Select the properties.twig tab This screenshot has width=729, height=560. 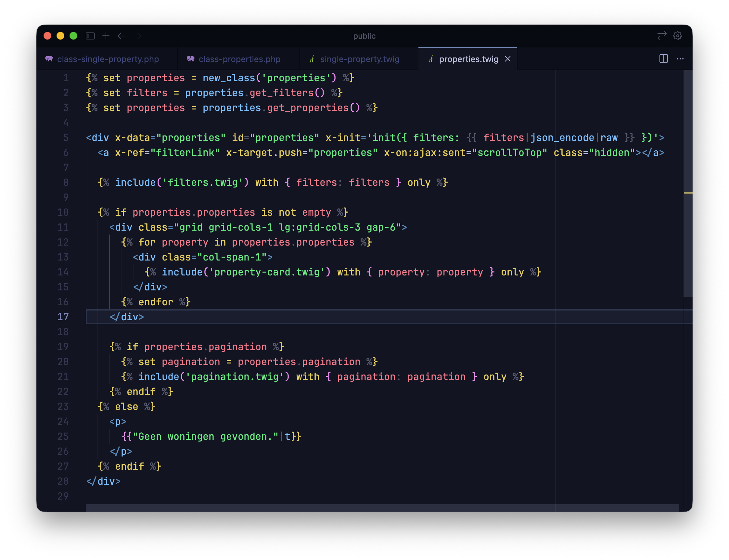(x=468, y=59)
